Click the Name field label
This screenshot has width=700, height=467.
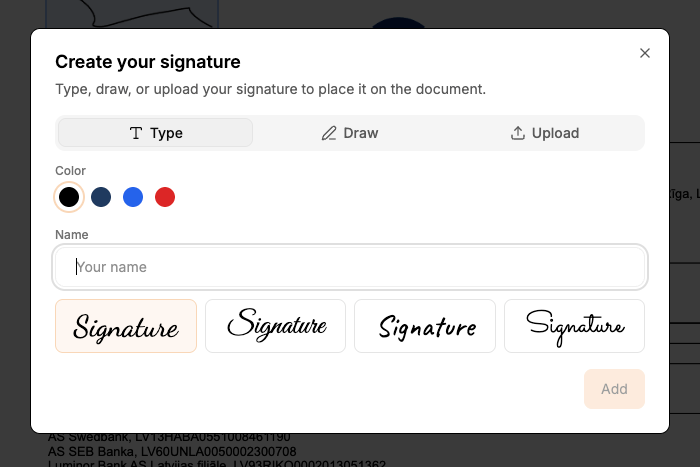pyautogui.click(x=72, y=235)
